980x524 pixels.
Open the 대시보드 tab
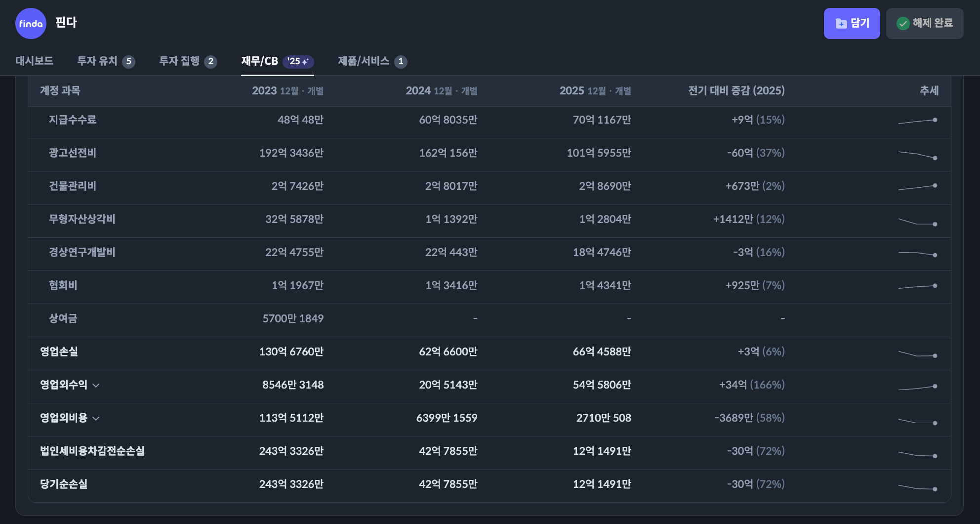[x=34, y=61]
